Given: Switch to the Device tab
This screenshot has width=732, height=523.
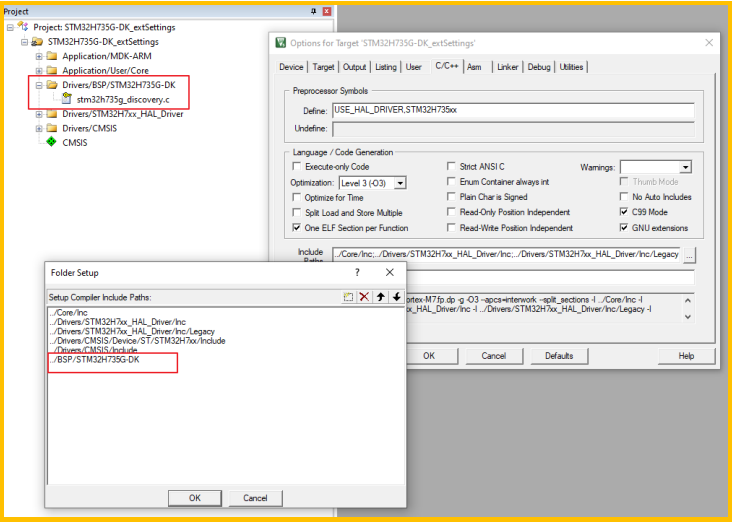Looking at the screenshot, I should click(291, 67).
